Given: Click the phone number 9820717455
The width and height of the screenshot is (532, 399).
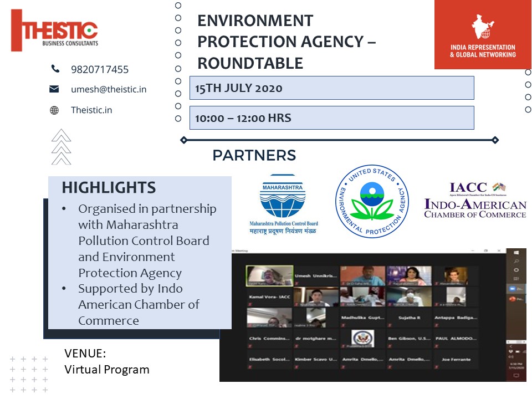Looking at the screenshot, I should (100, 69).
